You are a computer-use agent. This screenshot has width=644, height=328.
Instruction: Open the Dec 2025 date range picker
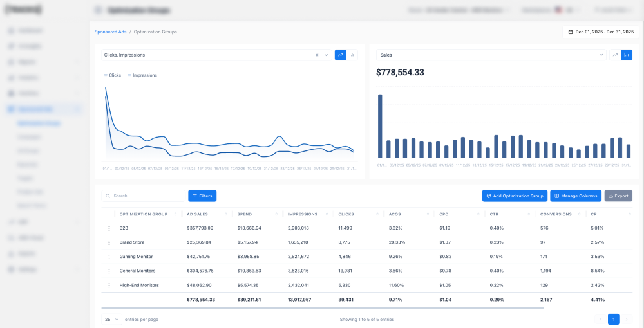pyautogui.click(x=601, y=32)
